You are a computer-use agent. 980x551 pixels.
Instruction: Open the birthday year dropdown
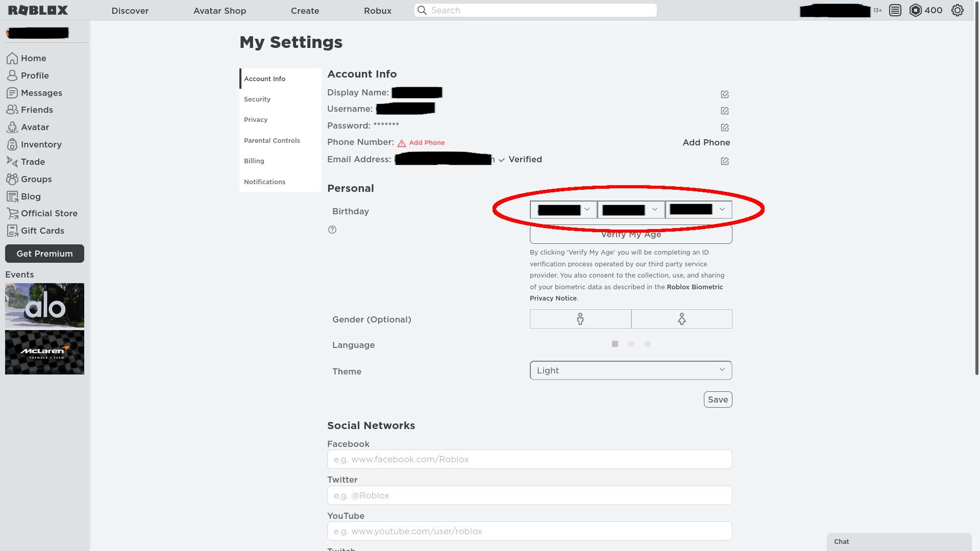point(699,210)
